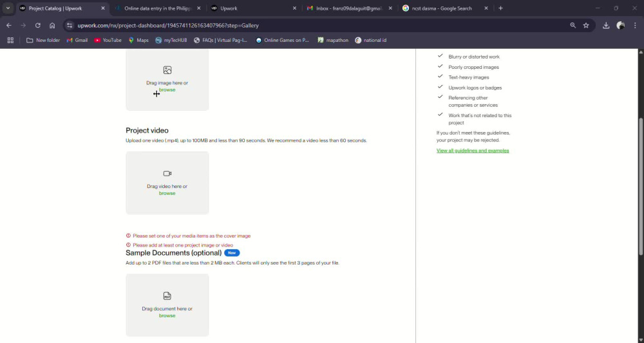Close the Project Catalog tab
This screenshot has height=343, width=644.
(x=102, y=8)
